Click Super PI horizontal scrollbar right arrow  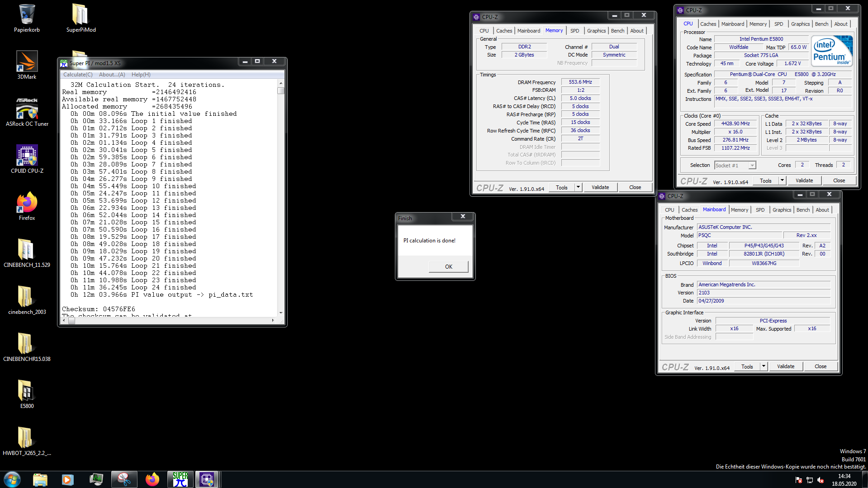(273, 320)
